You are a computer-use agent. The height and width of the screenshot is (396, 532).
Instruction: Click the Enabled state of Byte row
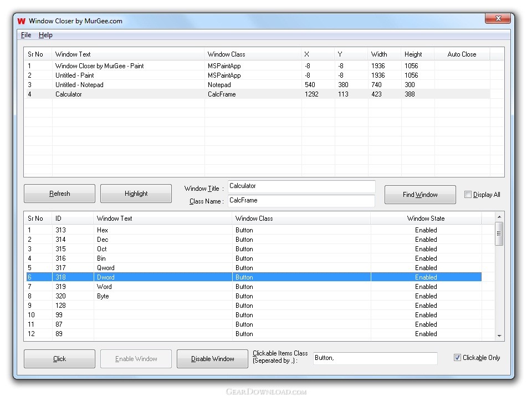pos(426,296)
